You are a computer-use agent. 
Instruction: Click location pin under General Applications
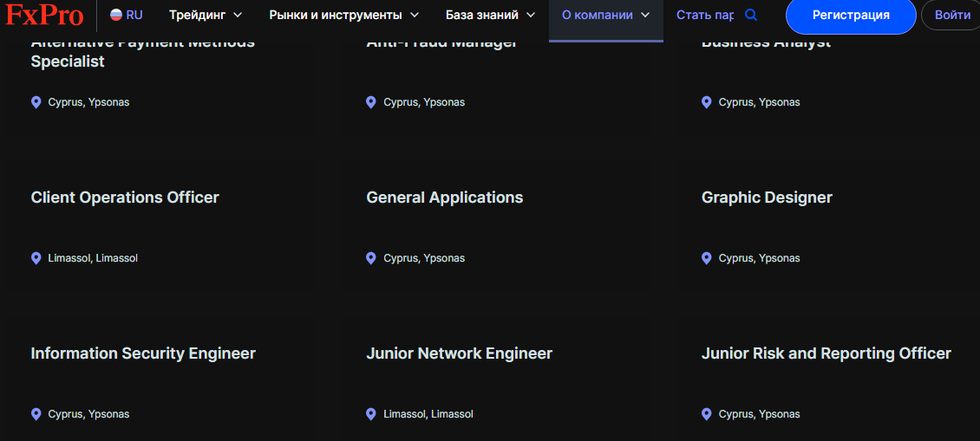(371, 258)
